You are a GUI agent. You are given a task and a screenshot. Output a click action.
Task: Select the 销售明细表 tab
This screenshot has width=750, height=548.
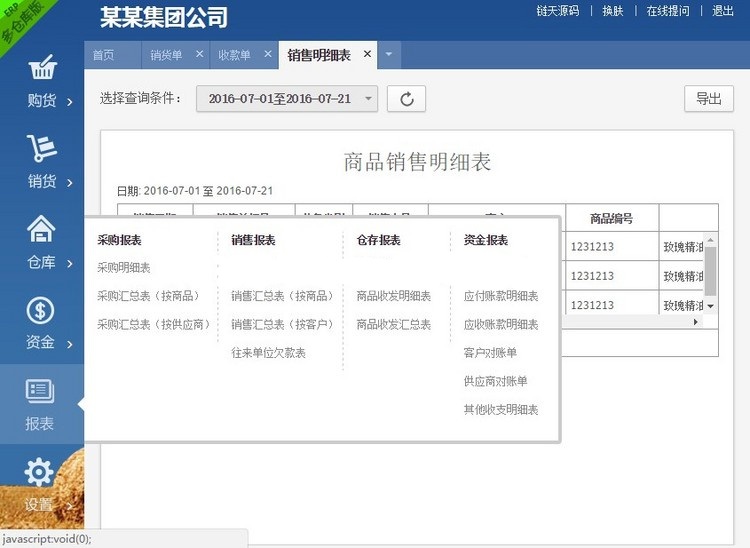(x=319, y=55)
